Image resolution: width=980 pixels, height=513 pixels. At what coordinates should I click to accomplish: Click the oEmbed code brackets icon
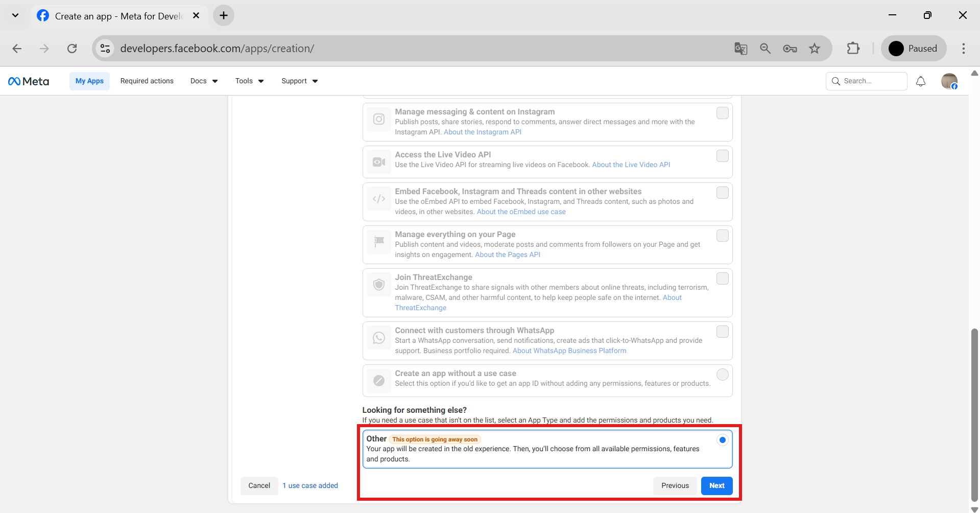click(379, 199)
